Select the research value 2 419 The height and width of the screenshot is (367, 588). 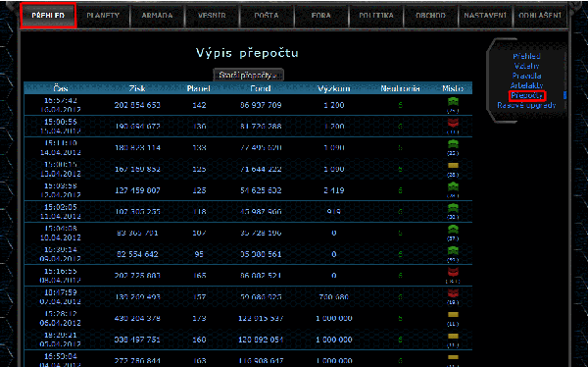click(334, 190)
